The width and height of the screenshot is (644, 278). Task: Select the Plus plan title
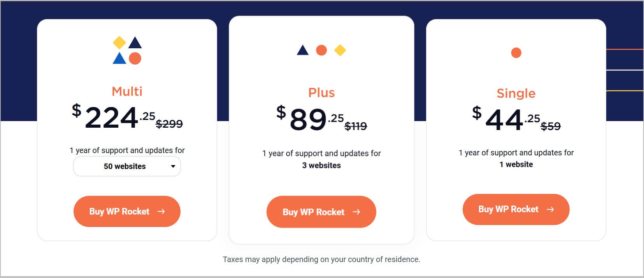[x=321, y=93]
